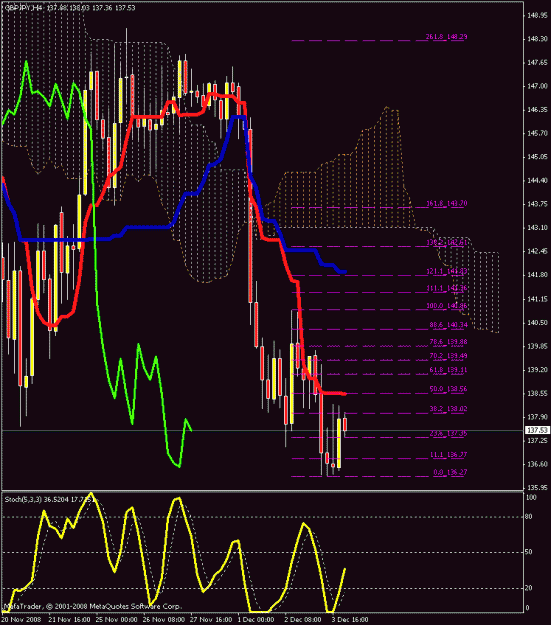Click the 70.2 139.49 Fibonacci label
The width and height of the screenshot is (551, 625).
[x=448, y=356]
